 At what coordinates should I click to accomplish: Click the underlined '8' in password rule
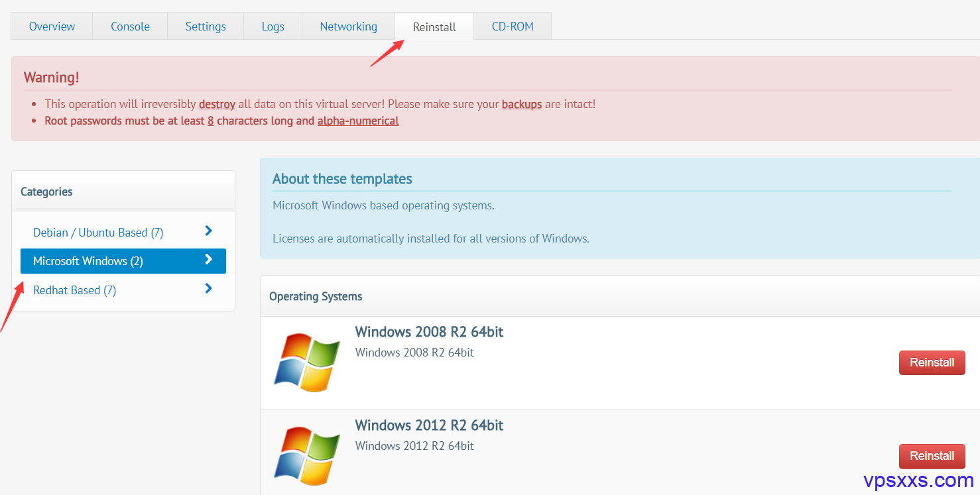click(210, 121)
